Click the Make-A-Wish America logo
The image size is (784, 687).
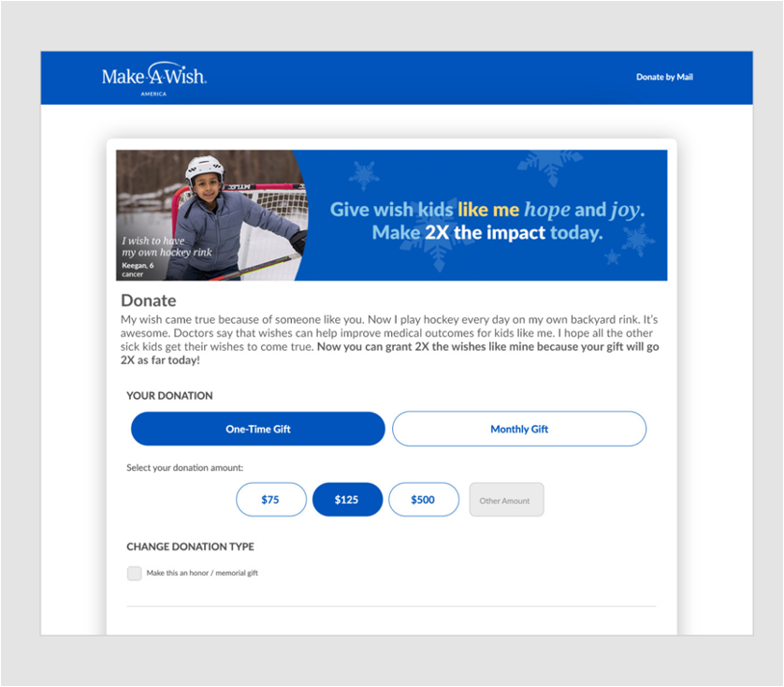coord(154,79)
